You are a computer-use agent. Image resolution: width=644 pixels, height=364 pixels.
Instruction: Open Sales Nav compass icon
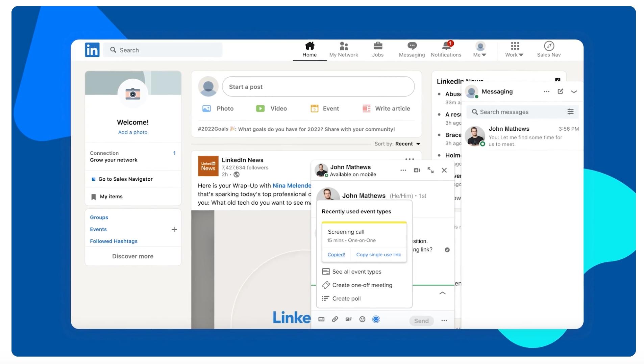(549, 49)
